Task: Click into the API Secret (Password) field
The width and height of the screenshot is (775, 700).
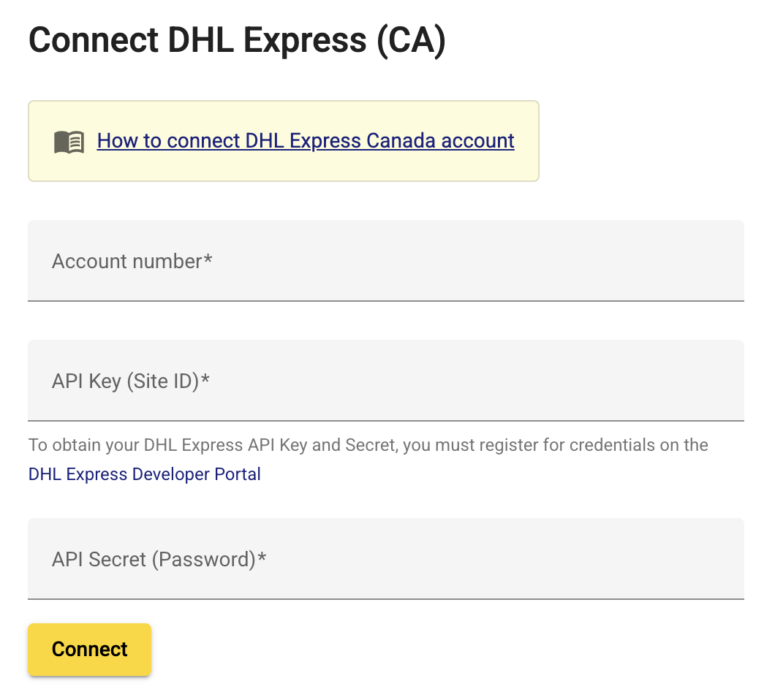Action: coord(386,559)
